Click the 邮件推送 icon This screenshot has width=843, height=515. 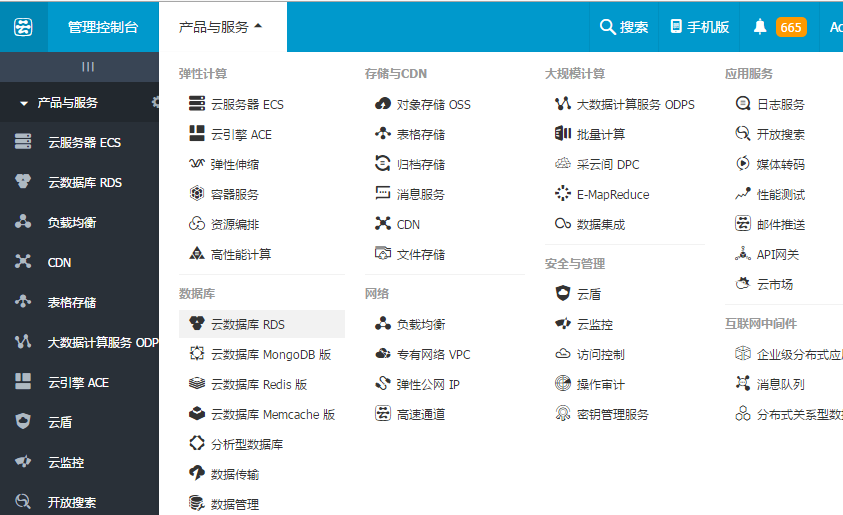pos(743,223)
